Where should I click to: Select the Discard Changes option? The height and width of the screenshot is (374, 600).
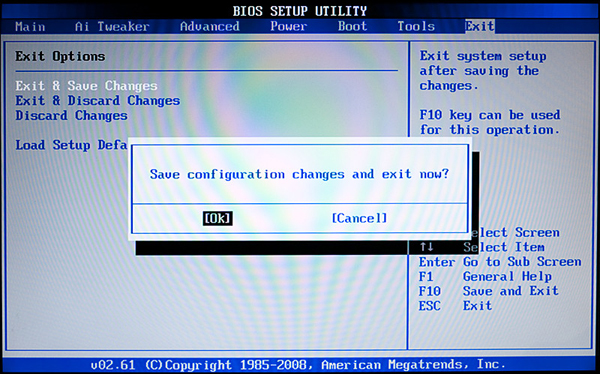72,116
